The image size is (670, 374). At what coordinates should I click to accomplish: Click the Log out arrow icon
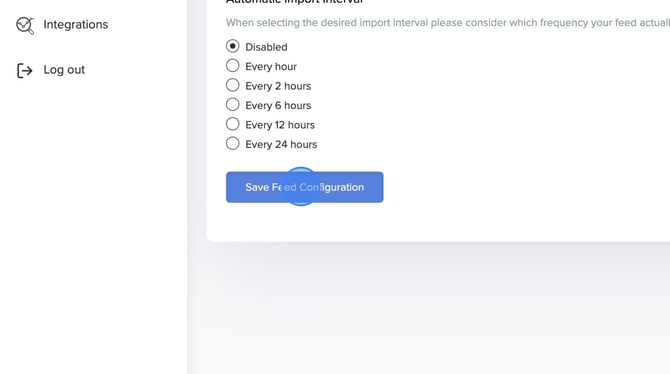[24, 71]
